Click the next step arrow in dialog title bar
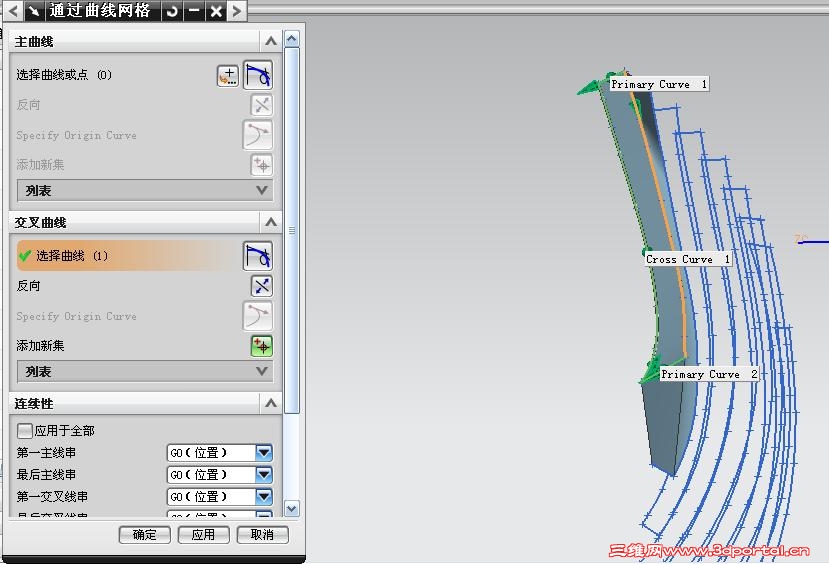 coord(237,11)
